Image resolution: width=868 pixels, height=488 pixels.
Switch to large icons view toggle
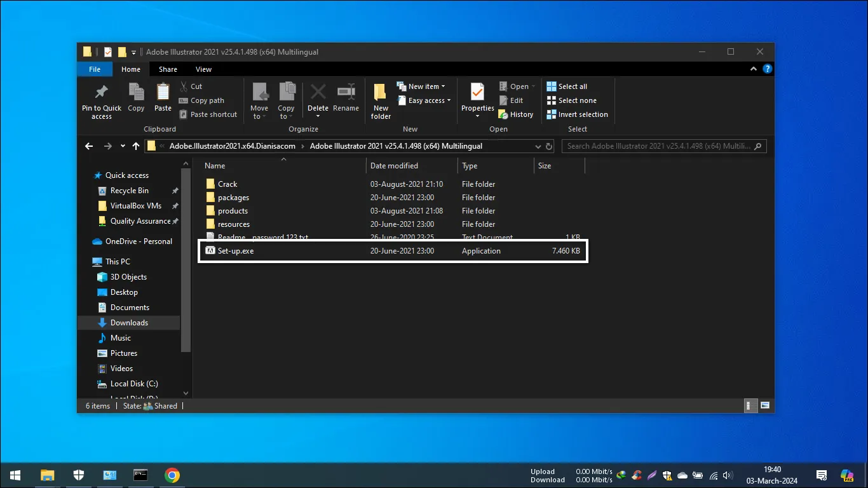[x=765, y=405]
